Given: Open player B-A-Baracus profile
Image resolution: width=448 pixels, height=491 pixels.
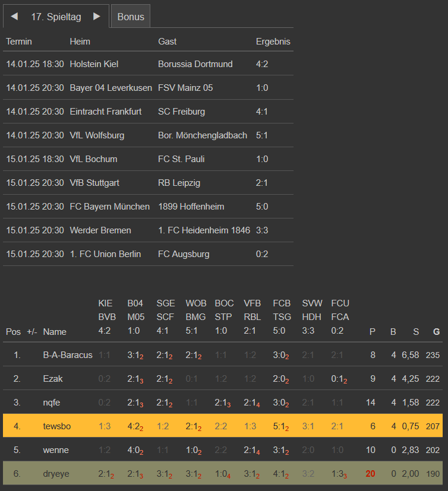Looking at the screenshot, I should coord(68,355).
